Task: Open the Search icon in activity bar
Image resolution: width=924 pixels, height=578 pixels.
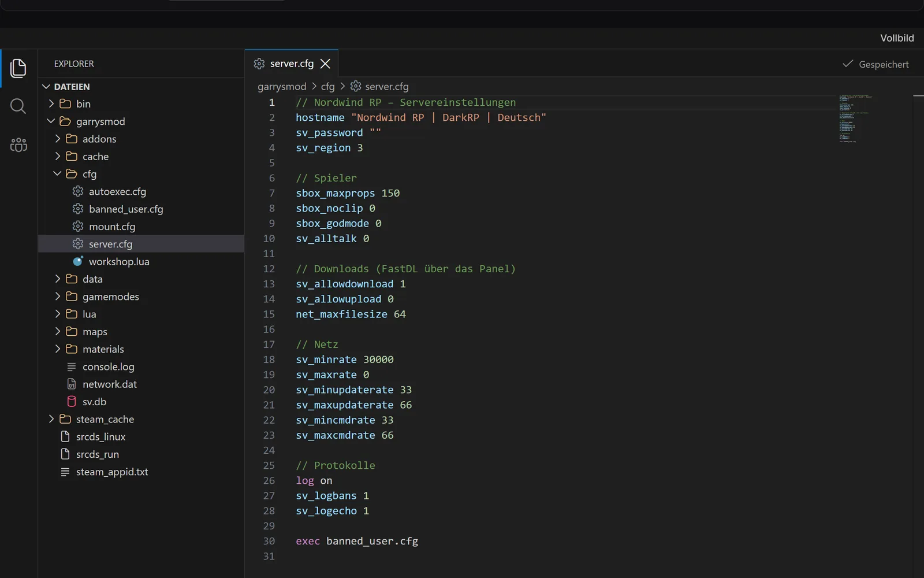Action: [18, 106]
